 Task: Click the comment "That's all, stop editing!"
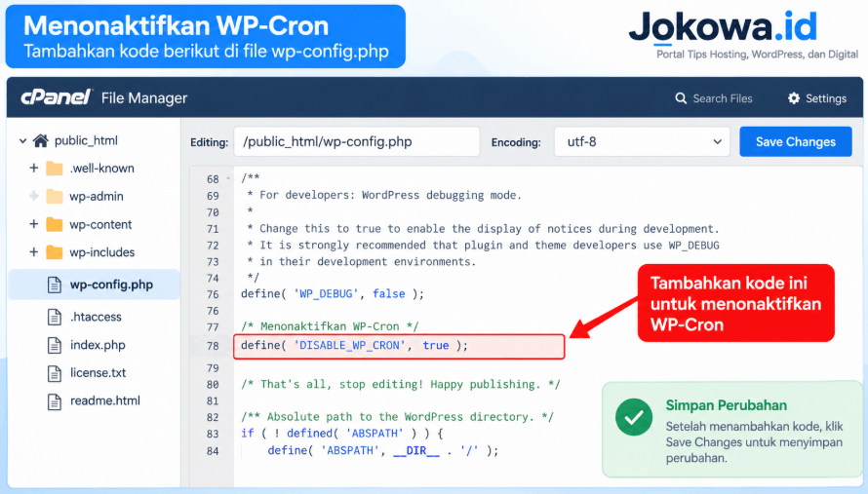(400, 384)
